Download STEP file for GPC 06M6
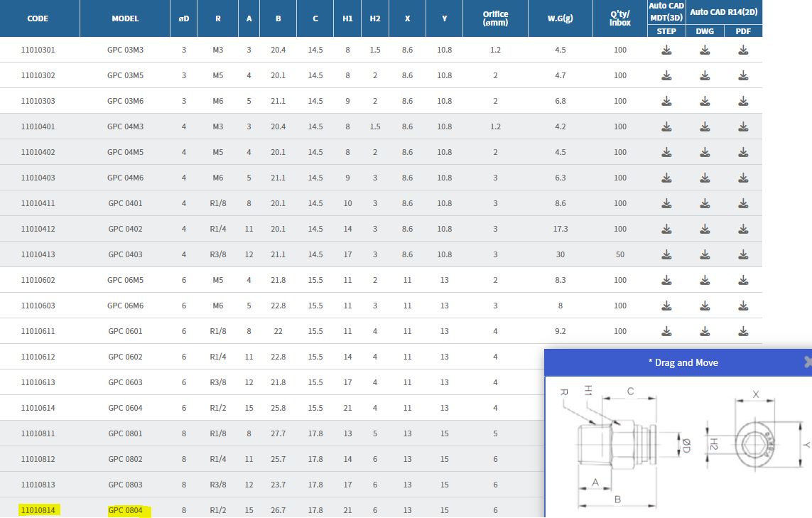Screen dimensions: 812x518 coord(666,306)
